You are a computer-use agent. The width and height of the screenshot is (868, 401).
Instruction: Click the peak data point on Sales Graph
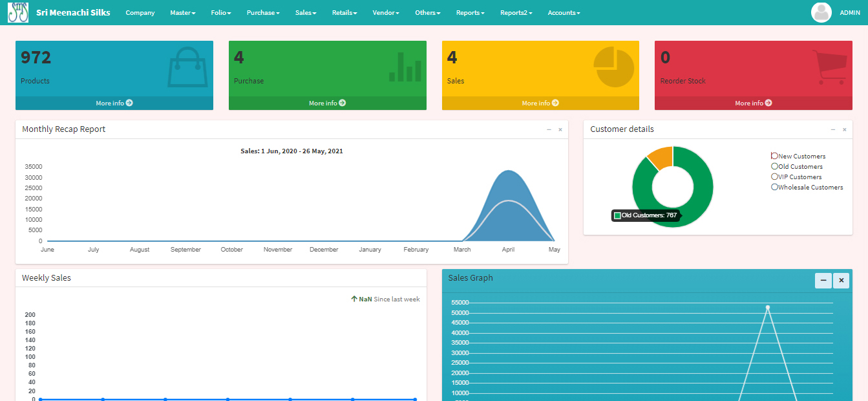tap(768, 307)
